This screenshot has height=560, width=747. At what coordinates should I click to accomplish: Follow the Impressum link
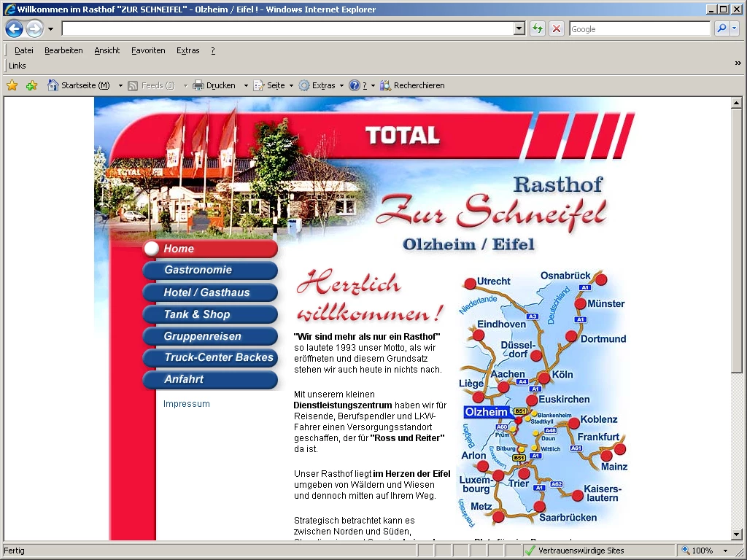186,404
